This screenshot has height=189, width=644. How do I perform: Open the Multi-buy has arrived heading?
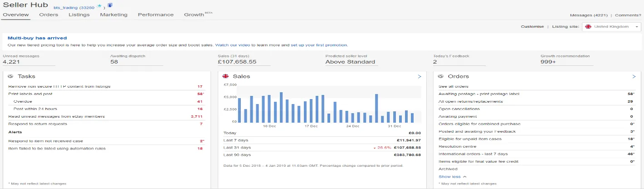[37, 38]
